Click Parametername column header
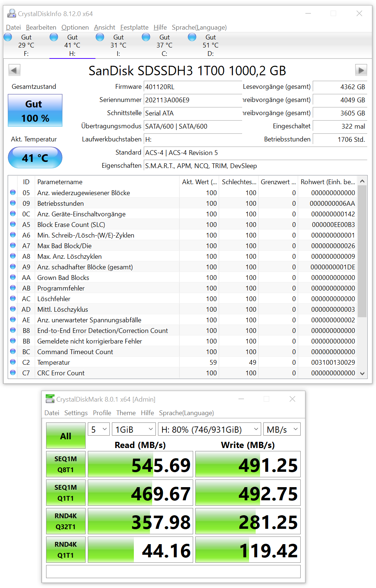 (107, 182)
